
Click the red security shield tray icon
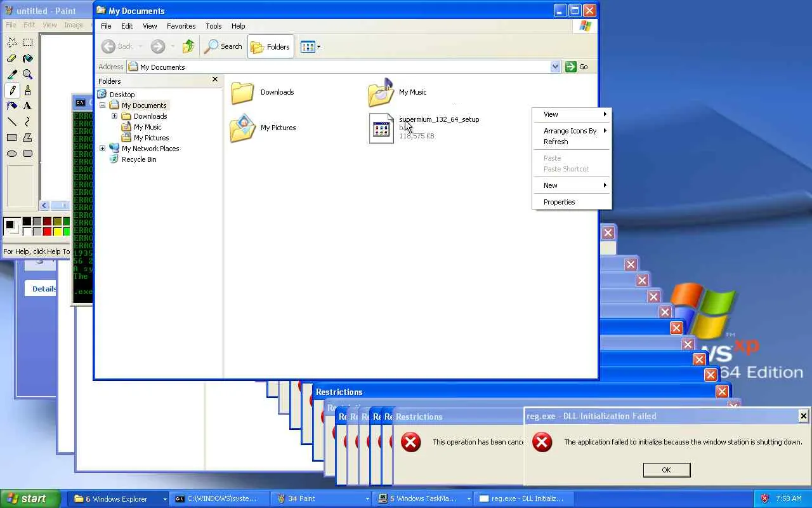(x=764, y=498)
